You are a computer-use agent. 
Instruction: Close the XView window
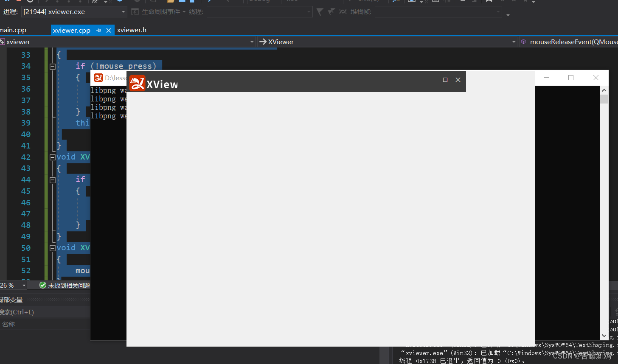coord(458,80)
